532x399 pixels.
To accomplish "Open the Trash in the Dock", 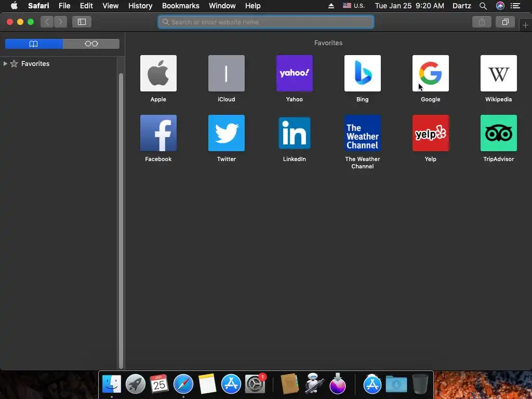I will tap(420, 384).
